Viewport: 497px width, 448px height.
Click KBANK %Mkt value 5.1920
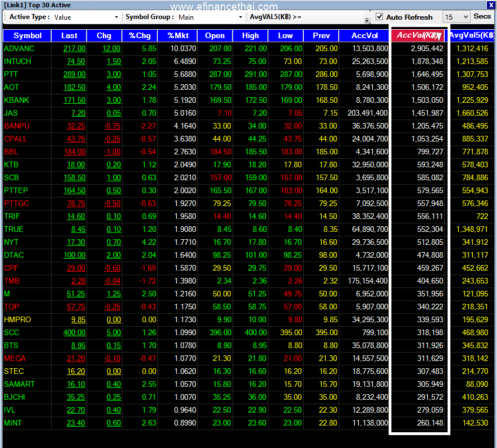pyautogui.click(x=185, y=100)
